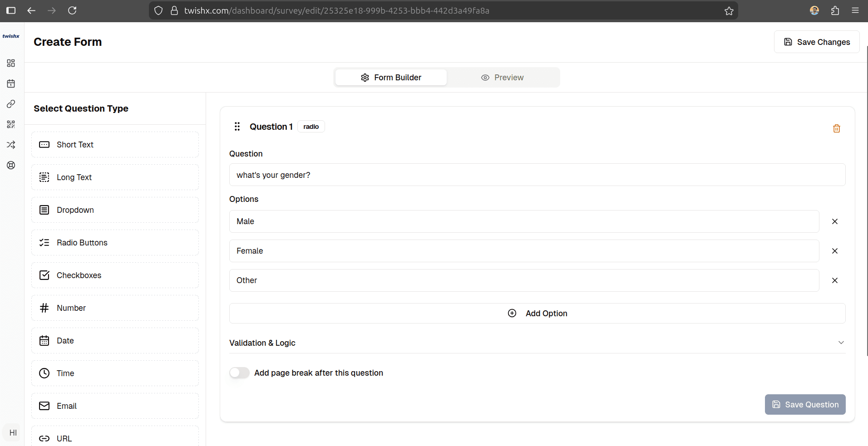
Task: Edit the Female option field
Action: coord(524,251)
